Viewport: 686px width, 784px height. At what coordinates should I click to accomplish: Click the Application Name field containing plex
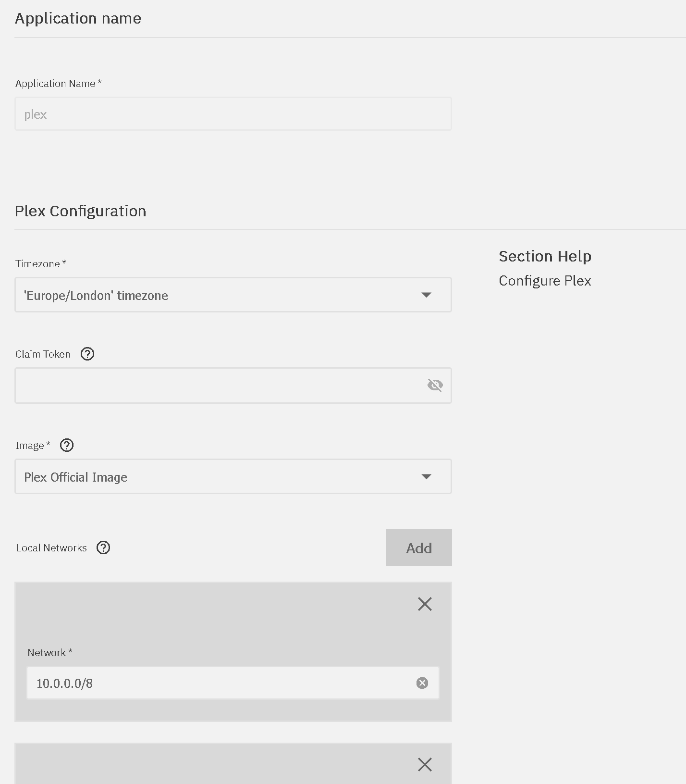pos(233,114)
